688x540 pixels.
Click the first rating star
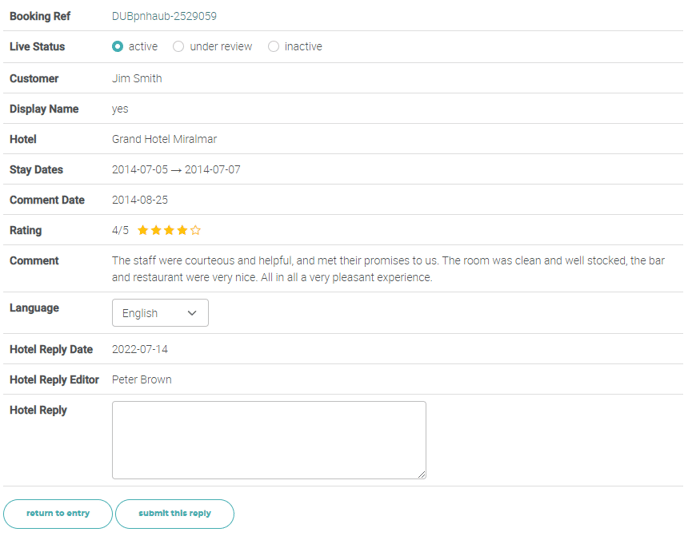143,230
